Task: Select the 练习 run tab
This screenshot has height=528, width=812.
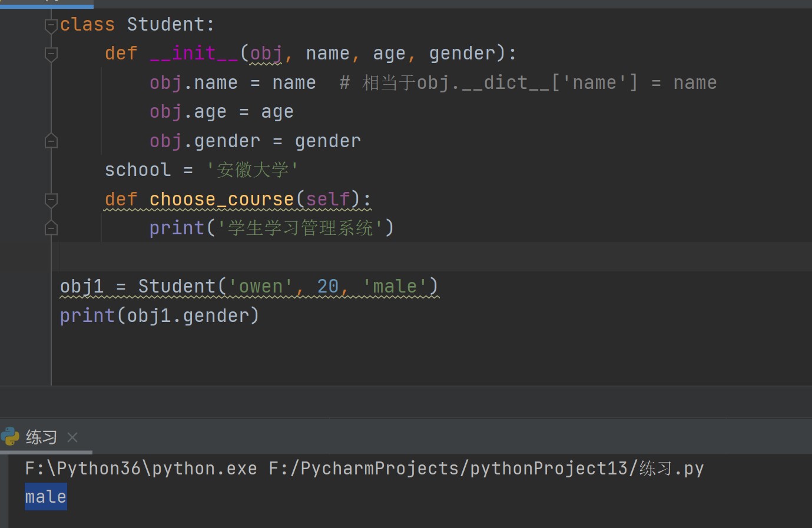Action: click(x=41, y=437)
